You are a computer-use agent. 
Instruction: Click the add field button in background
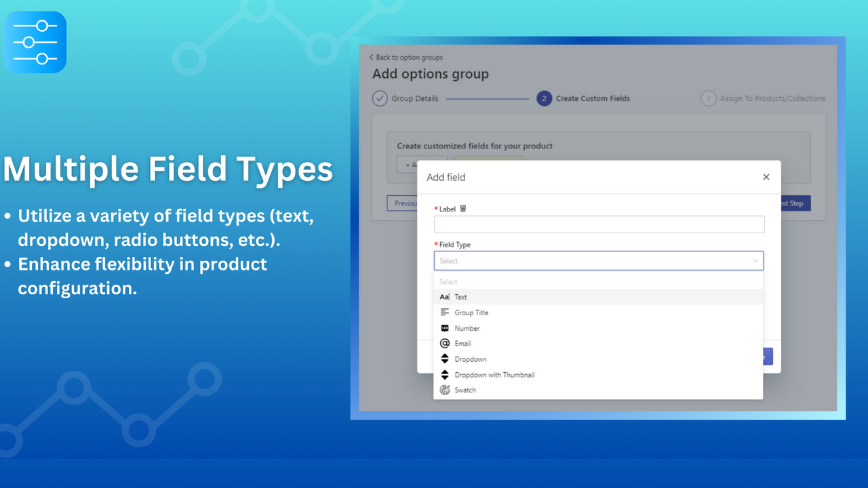tap(408, 164)
